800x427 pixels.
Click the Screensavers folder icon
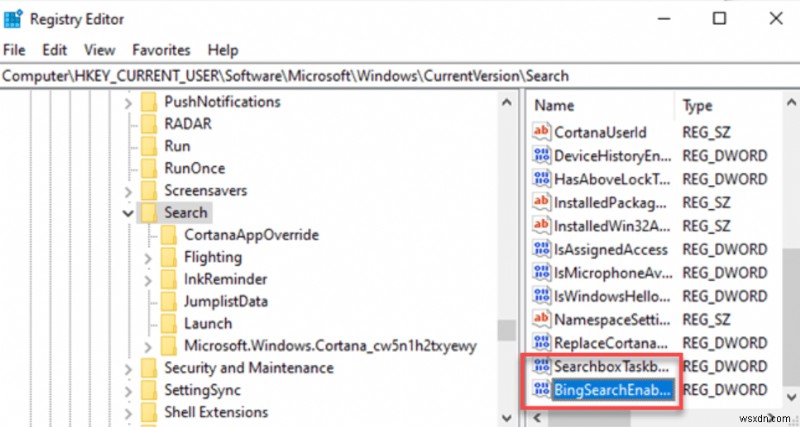click(149, 191)
